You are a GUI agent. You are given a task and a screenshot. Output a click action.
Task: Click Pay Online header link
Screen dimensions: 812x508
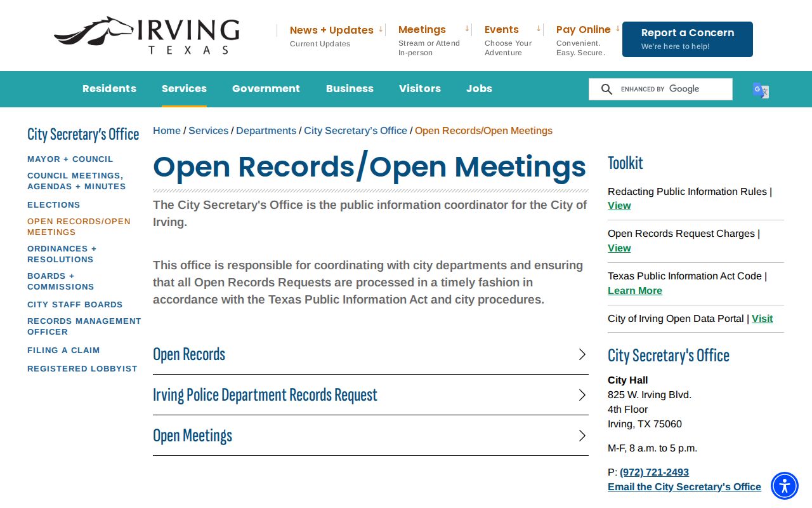pos(584,29)
